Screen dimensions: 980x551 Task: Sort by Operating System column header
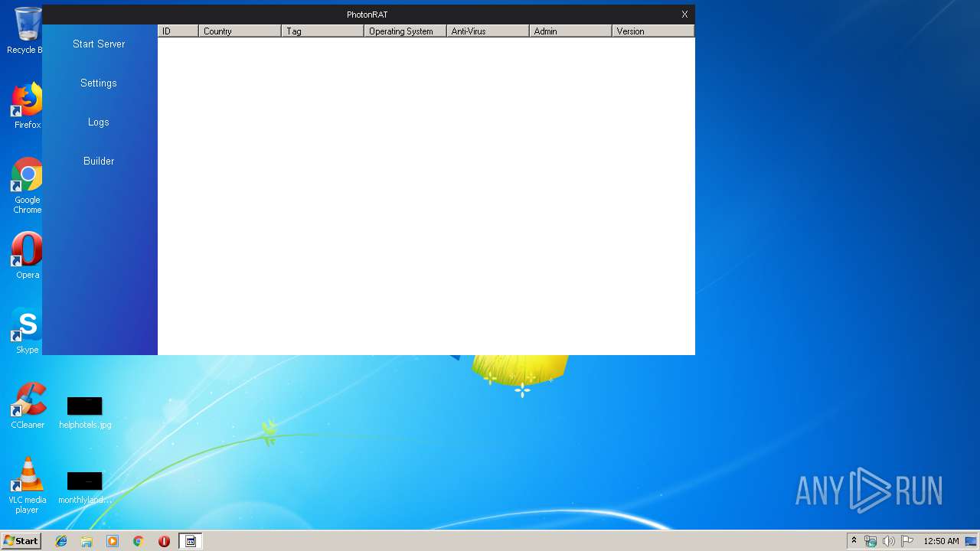[x=406, y=31]
